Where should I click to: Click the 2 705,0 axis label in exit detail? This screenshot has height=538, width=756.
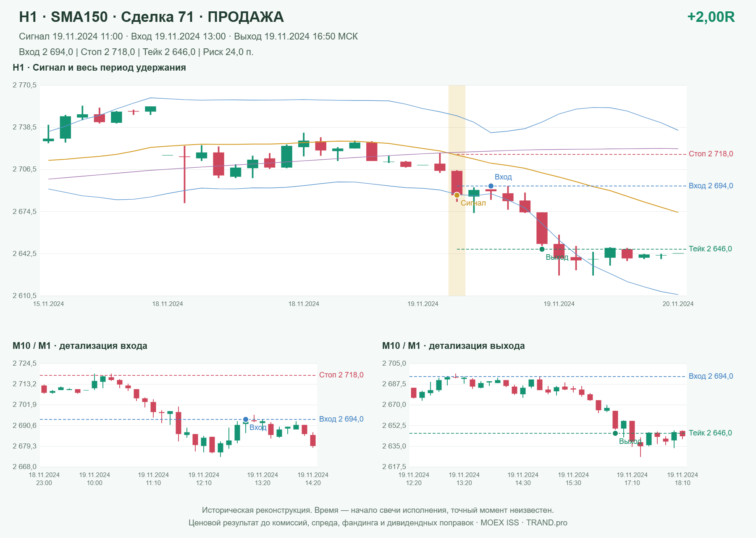(x=394, y=364)
